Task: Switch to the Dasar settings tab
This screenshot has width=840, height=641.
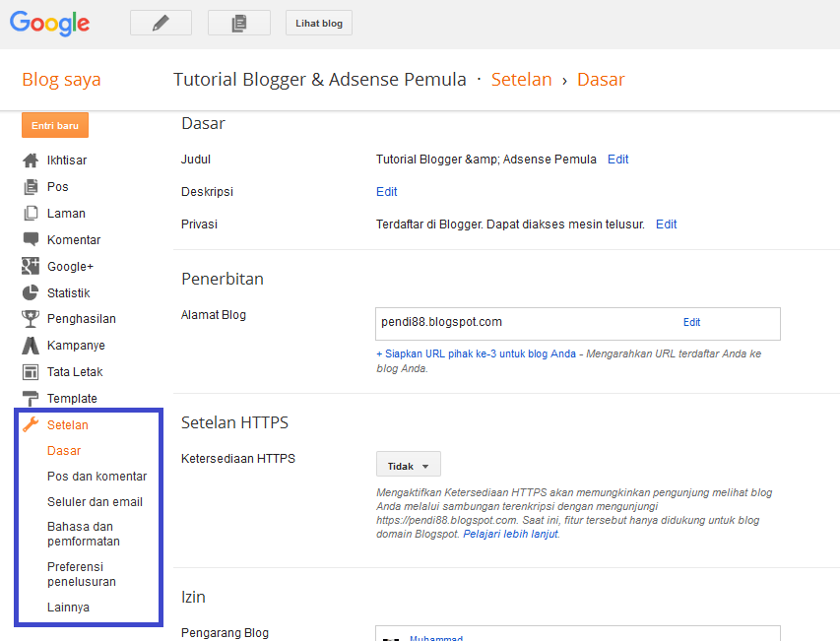Action: coord(63,450)
